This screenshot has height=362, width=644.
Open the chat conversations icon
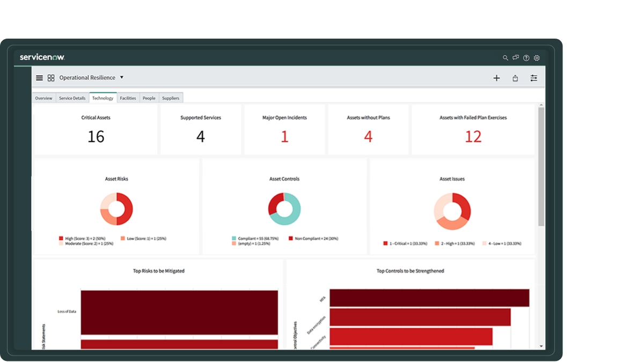pos(516,57)
